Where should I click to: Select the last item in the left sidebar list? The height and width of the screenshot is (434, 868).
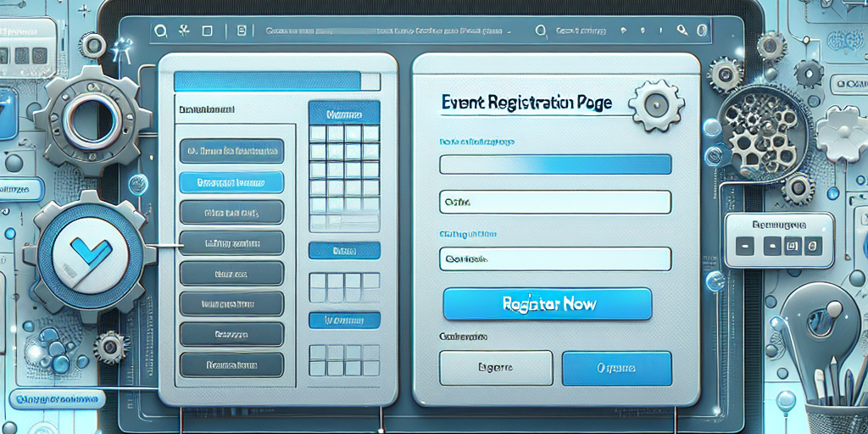(231, 365)
